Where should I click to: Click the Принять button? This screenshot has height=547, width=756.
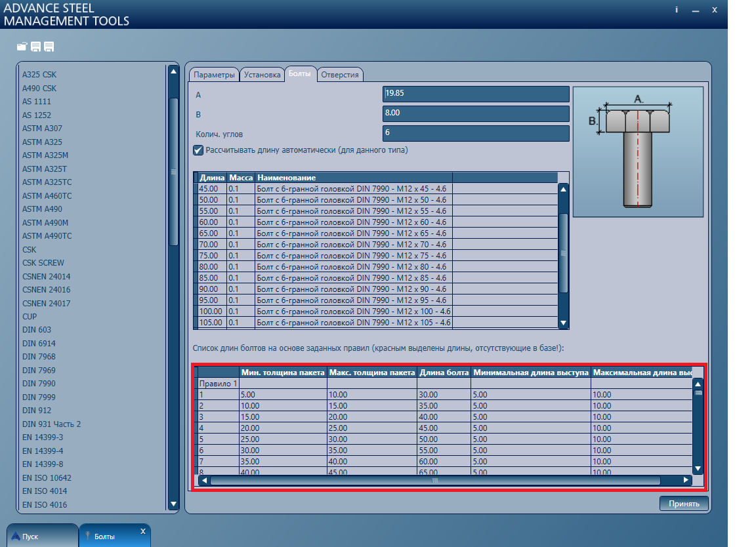684,503
